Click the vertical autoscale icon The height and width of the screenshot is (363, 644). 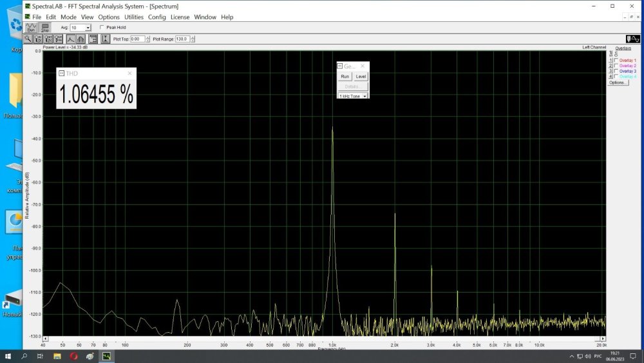click(105, 39)
